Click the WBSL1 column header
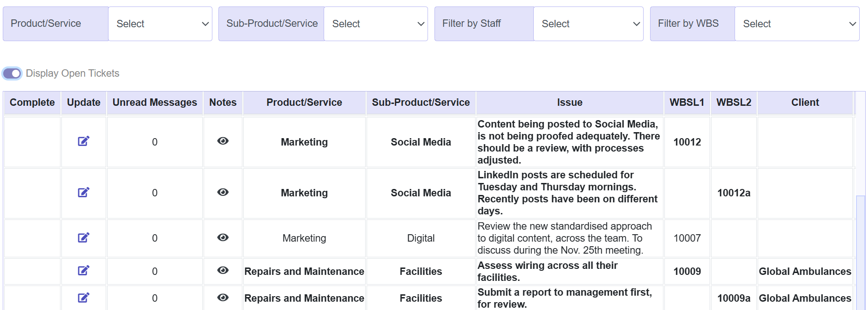Viewport: 868px width, 310px height. (x=687, y=103)
